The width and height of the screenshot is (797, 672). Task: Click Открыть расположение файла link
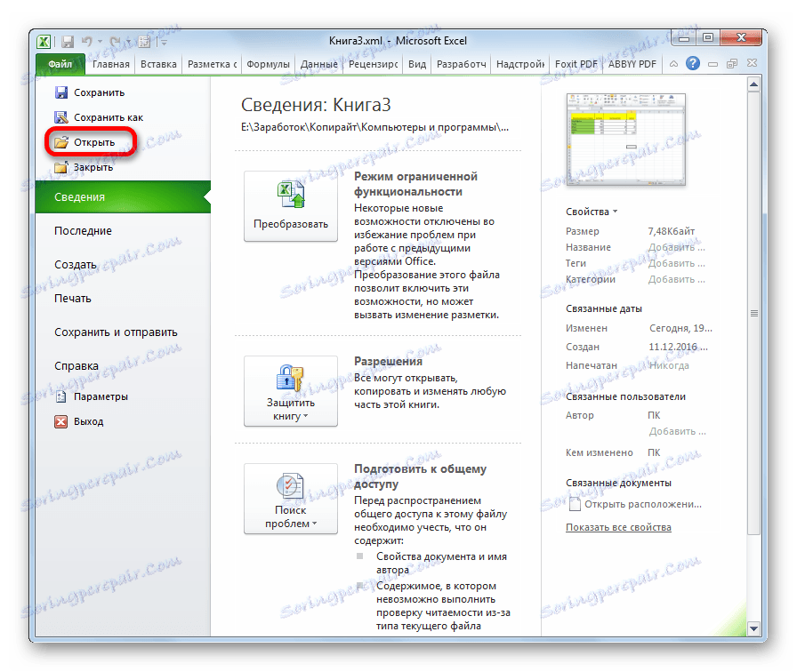643,504
